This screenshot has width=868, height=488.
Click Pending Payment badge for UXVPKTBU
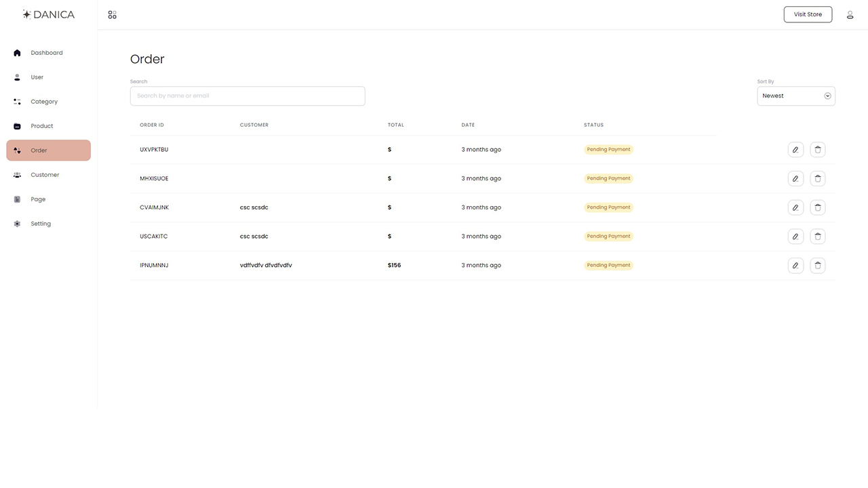(x=609, y=150)
